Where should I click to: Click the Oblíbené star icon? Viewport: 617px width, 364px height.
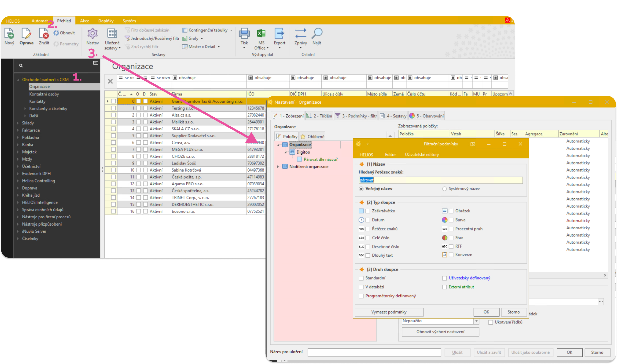click(x=303, y=137)
